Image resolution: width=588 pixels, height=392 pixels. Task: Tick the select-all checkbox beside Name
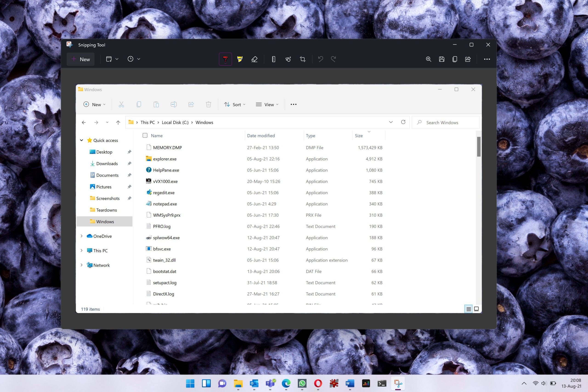[x=145, y=135]
